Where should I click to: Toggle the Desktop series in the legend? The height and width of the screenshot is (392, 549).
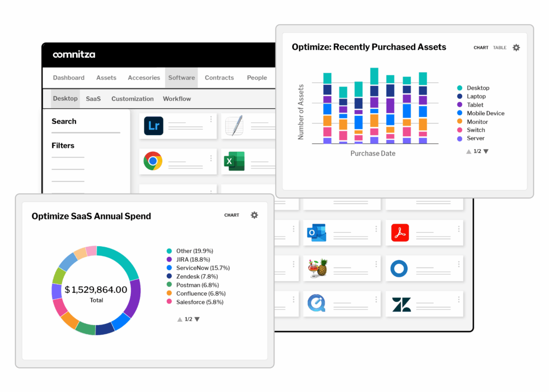[x=478, y=87]
